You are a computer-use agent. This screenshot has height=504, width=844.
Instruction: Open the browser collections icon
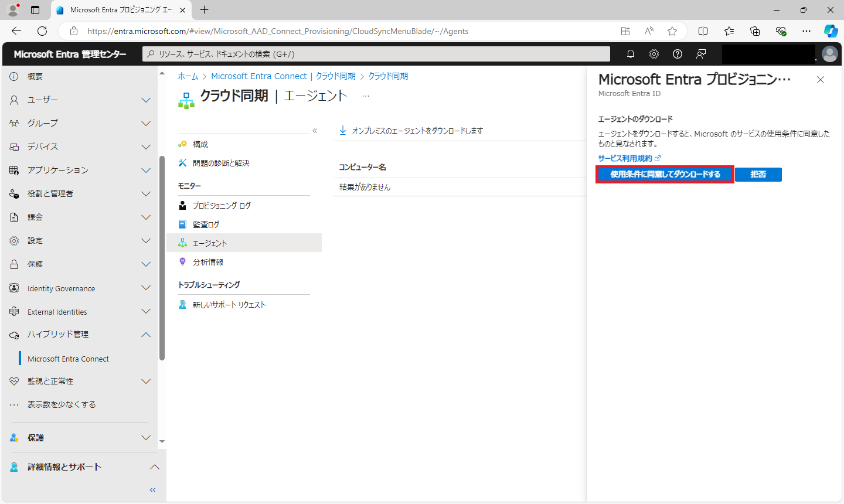pos(755,31)
